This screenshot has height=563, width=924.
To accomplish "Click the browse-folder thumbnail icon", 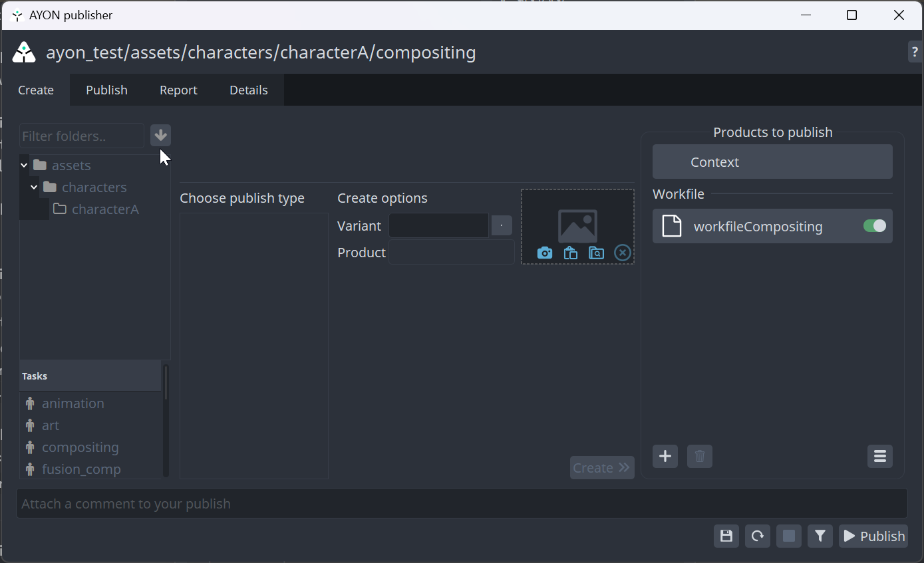I will pyautogui.click(x=596, y=253).
